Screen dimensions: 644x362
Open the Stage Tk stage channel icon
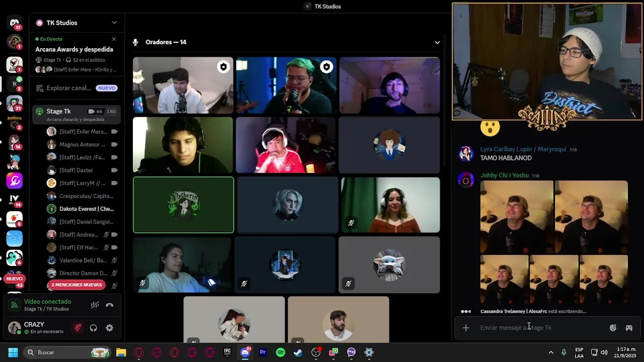coord(39,112)
